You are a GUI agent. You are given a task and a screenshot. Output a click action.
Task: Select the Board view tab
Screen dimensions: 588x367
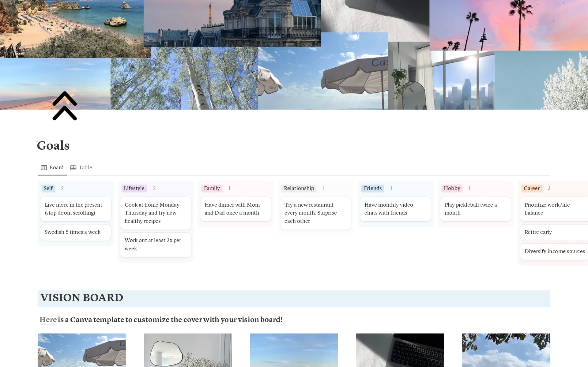click(x=56, y=167)
